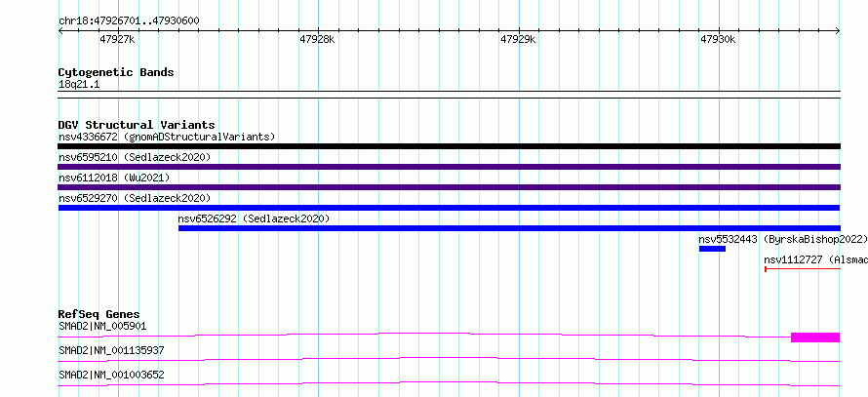Open variant nsv4336672 gnomAD label
Screen dimensions: 868x397
tap(167, 137)
